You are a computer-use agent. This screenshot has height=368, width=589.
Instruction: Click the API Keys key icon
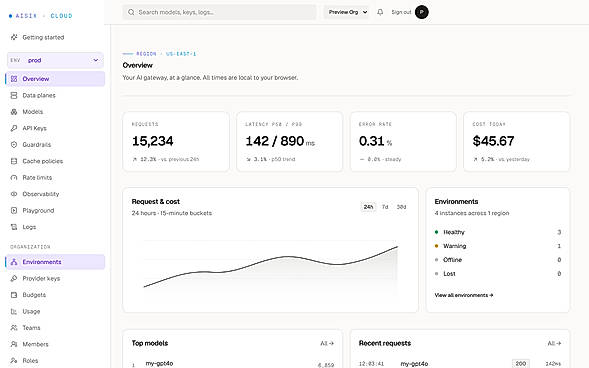14,128
